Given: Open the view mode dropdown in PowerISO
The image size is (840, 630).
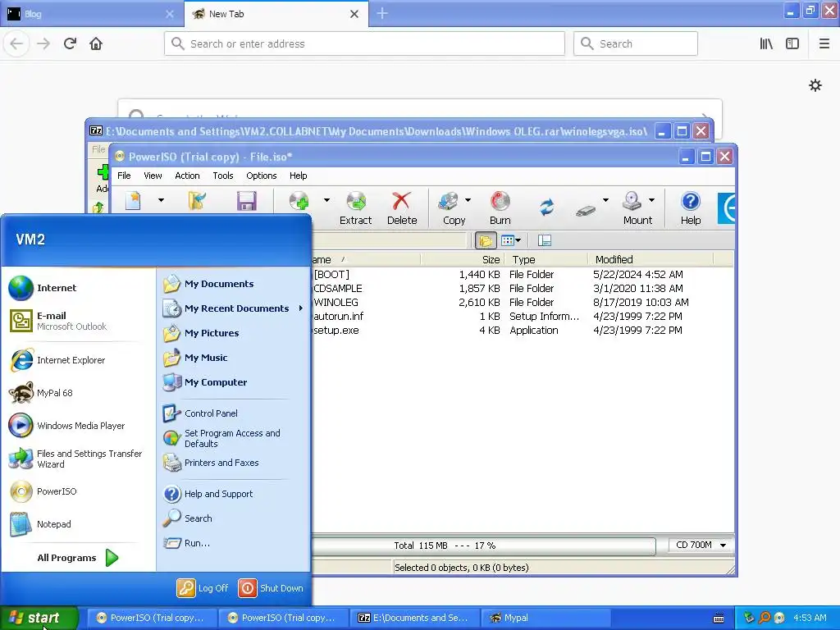Looking at the screenshot, I should click(511, 240).
